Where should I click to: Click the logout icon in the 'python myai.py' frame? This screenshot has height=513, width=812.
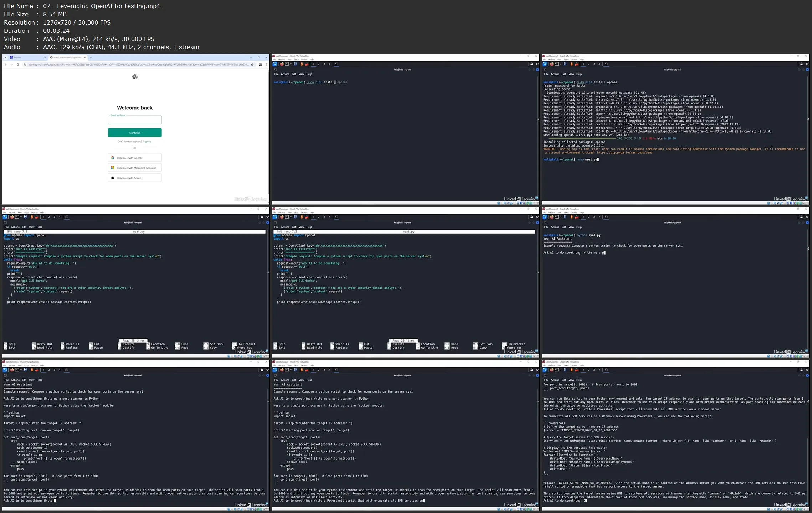click(x=807, y=217)
